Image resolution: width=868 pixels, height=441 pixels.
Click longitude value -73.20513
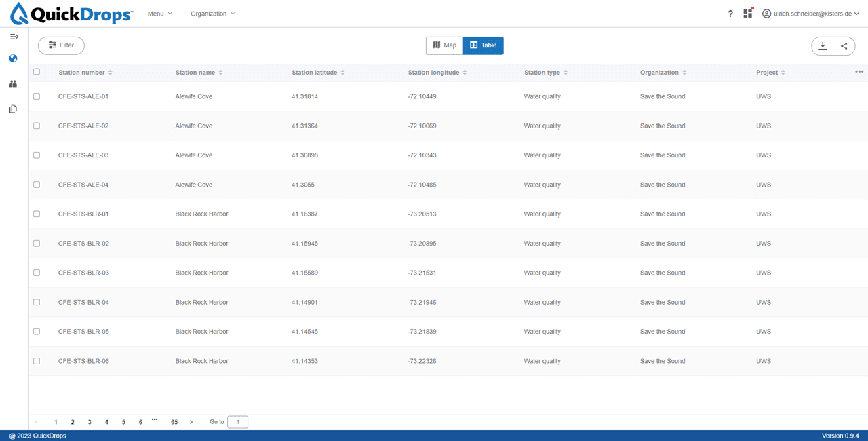tap(422, 214)
